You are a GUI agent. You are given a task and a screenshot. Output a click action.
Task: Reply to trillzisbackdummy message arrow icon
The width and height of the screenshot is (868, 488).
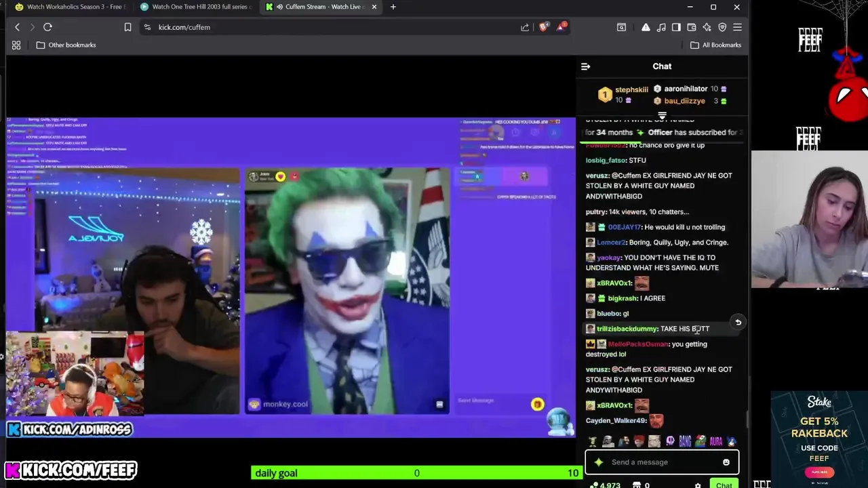click(x=738, y=323)
